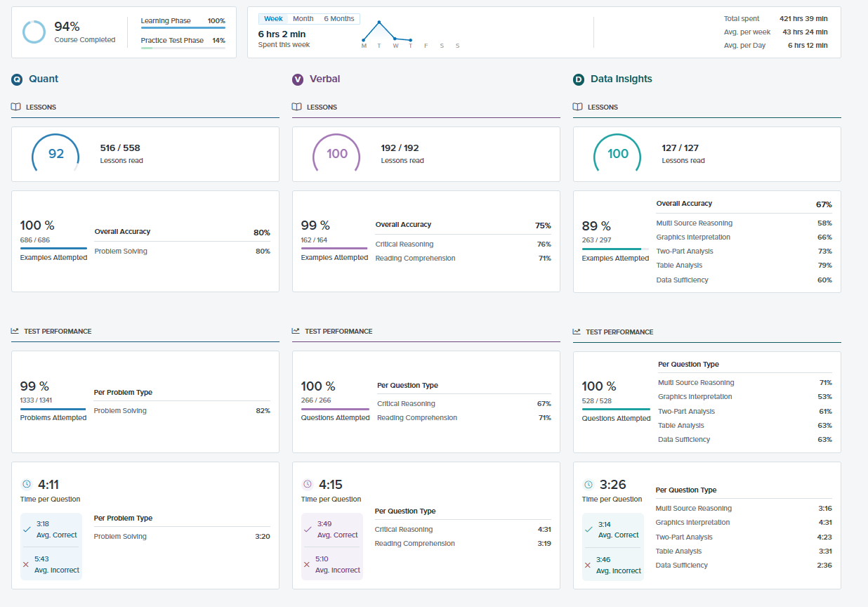Click the Practice Test Phase progress bar
Viewport: 868px width, 607px height.
click(x=183, y=48)
